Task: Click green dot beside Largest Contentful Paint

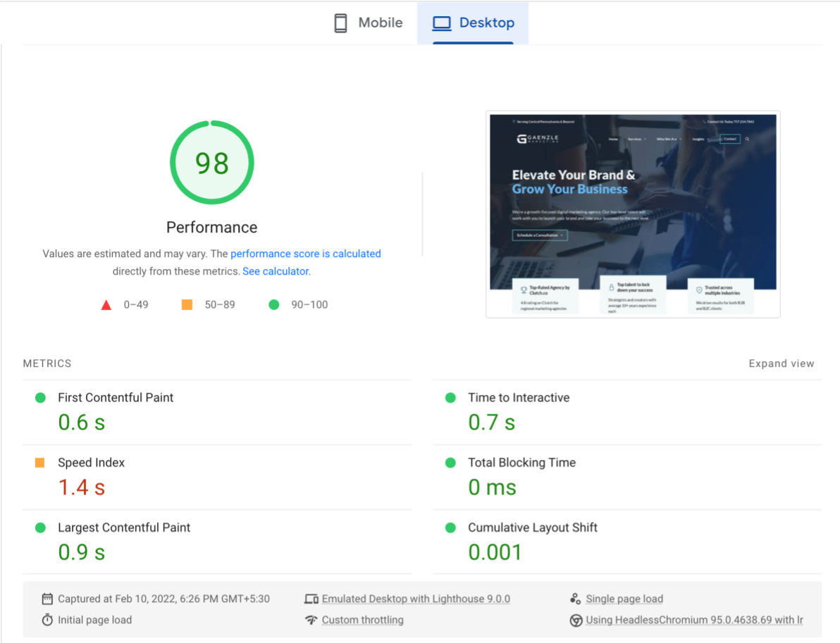Action: 40,528
